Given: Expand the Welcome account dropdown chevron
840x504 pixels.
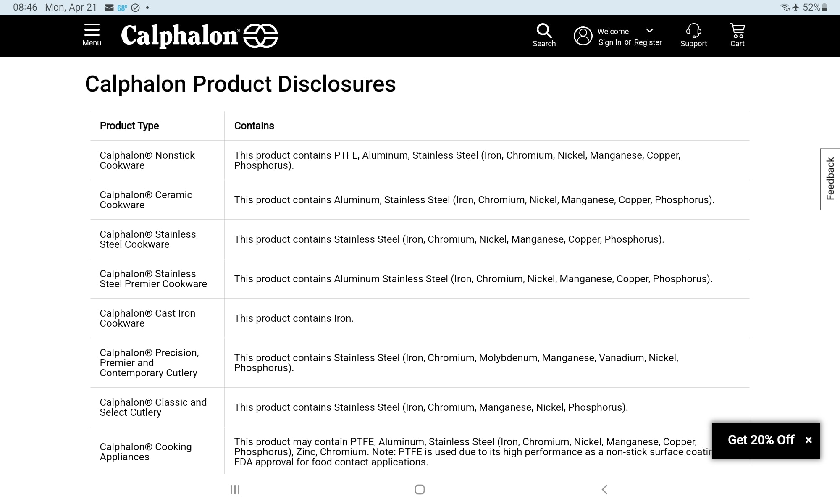Looking at the screenshot, I should 649,31.
